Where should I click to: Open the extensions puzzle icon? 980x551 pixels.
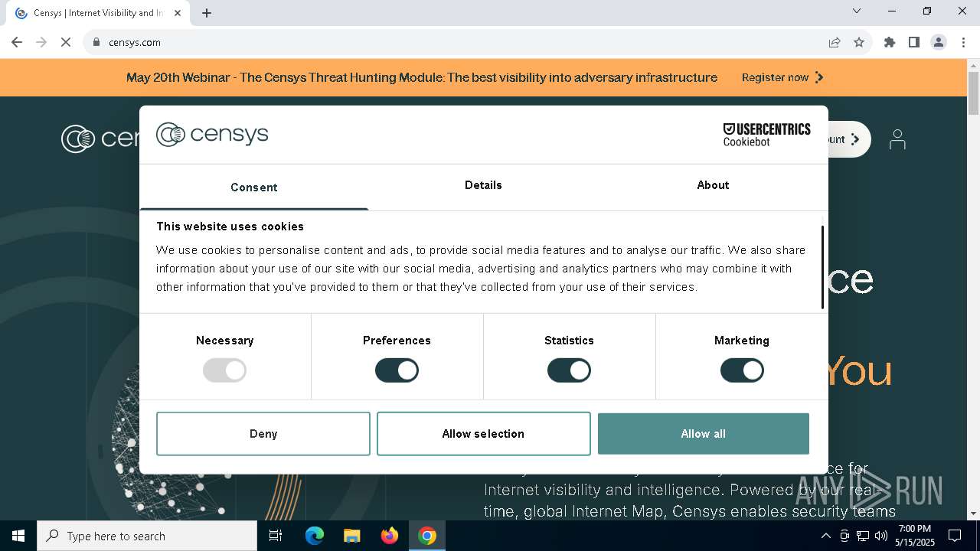coord(890,42)
